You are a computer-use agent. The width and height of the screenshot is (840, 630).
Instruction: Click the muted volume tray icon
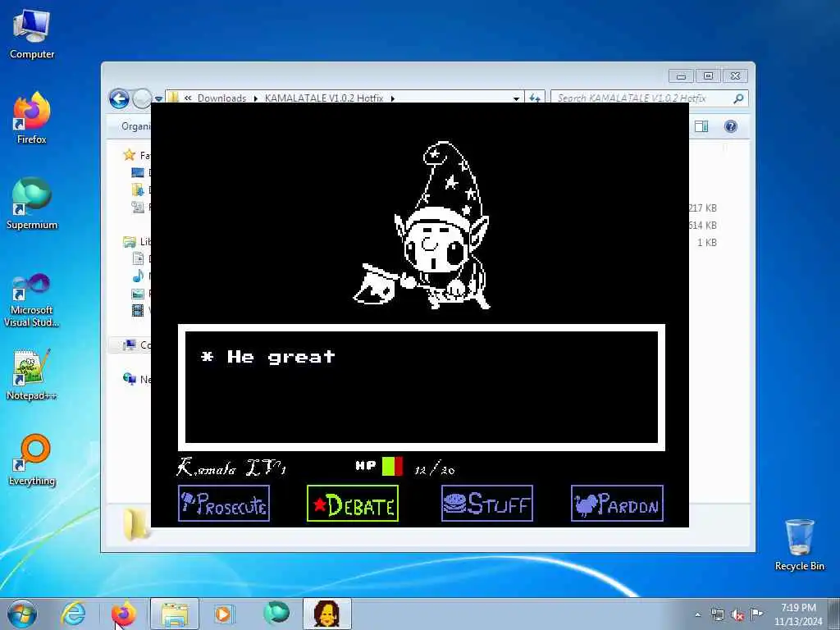(737, 614)
